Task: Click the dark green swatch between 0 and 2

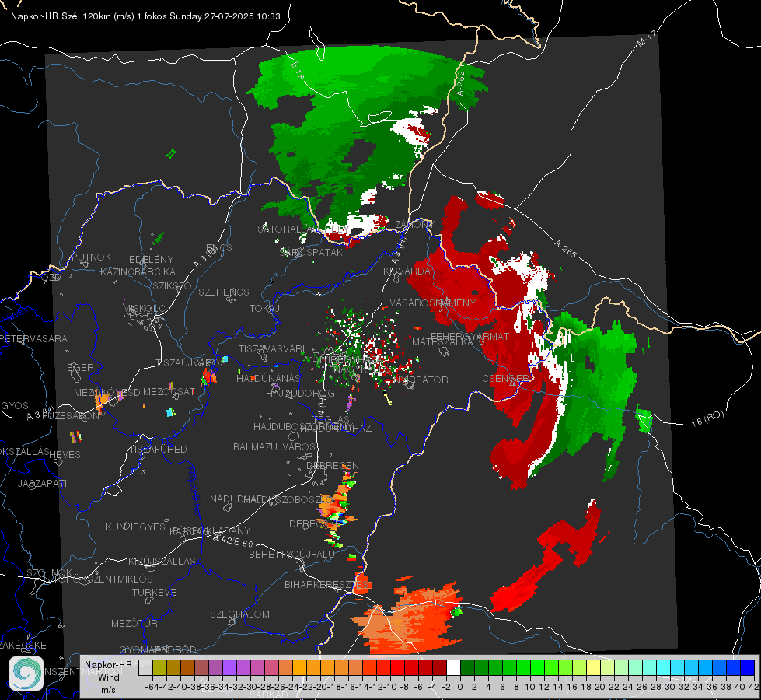Action: 467,668
